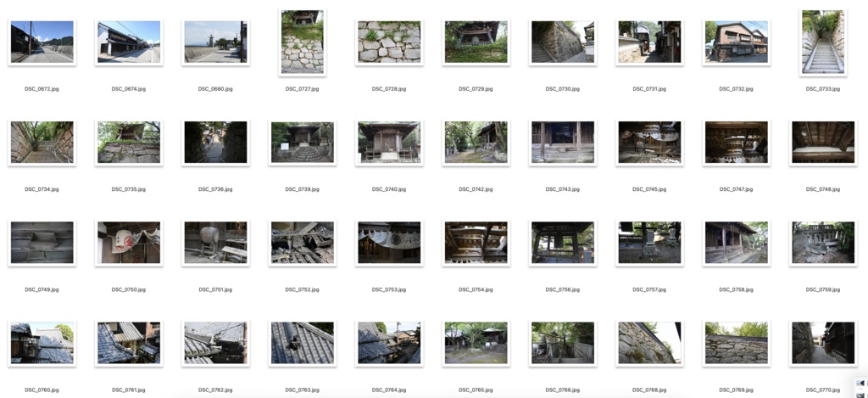This screenshot has width=868, height=398.
Task: Click the file name DSC_0753.jpg
Action: point(389,289)
